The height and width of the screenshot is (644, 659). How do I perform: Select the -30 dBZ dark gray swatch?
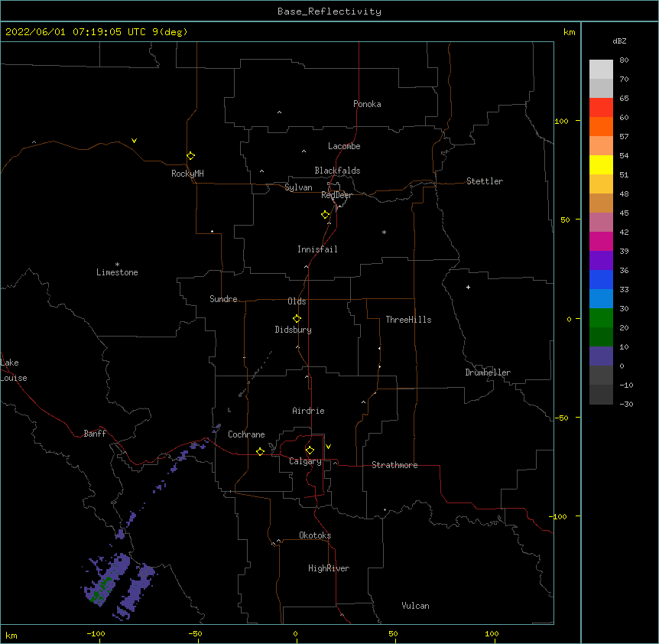coord(601,395)
